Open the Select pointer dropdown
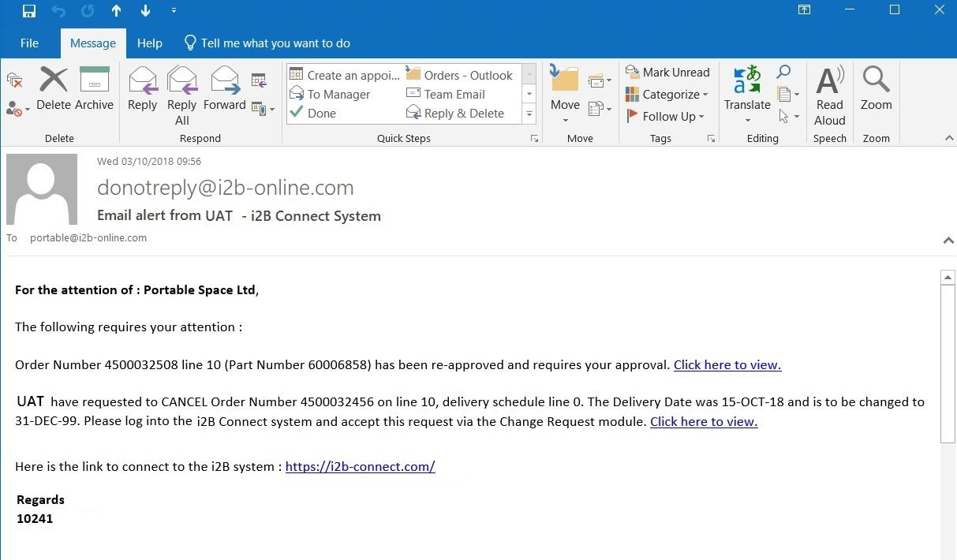This screenshot has width=957, height=560. 788,116
